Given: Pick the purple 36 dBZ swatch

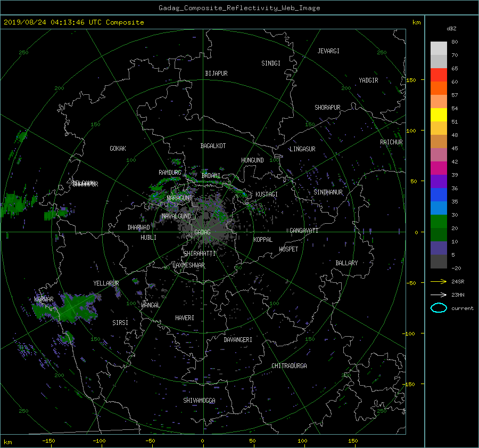Looking at the screenshot, I should tap(439, 182).
